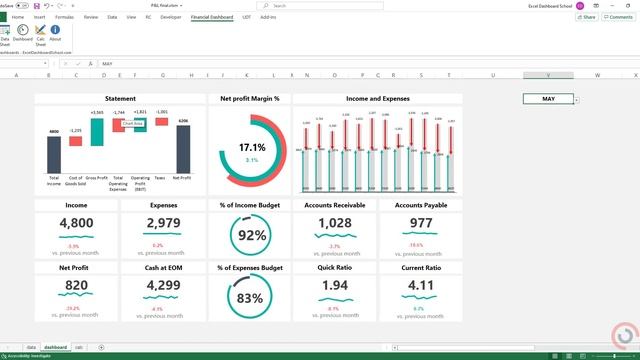The width and height of the screenshot is (640, 360).
Task: Click the Share button
Action: [587, 17]
